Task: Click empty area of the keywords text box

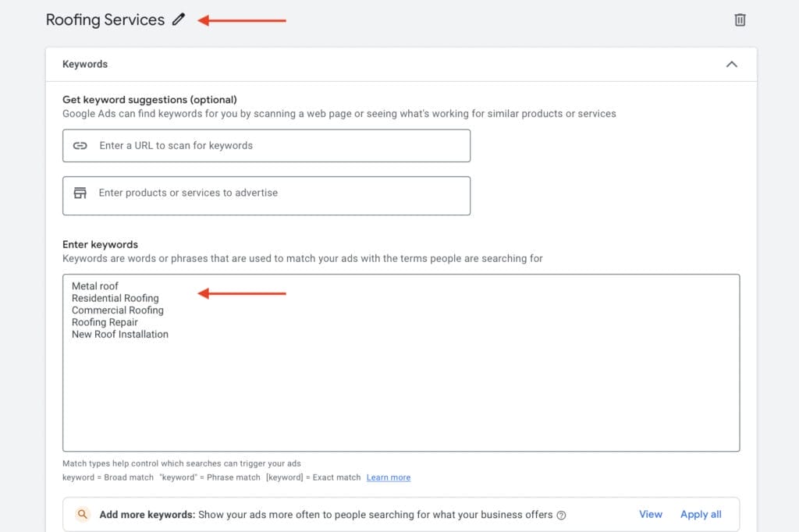Action: (401, 390)
